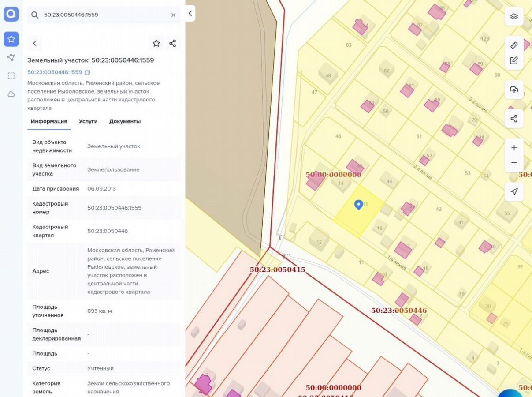Open favorites in the left sidebar

[x=11, y=39]
